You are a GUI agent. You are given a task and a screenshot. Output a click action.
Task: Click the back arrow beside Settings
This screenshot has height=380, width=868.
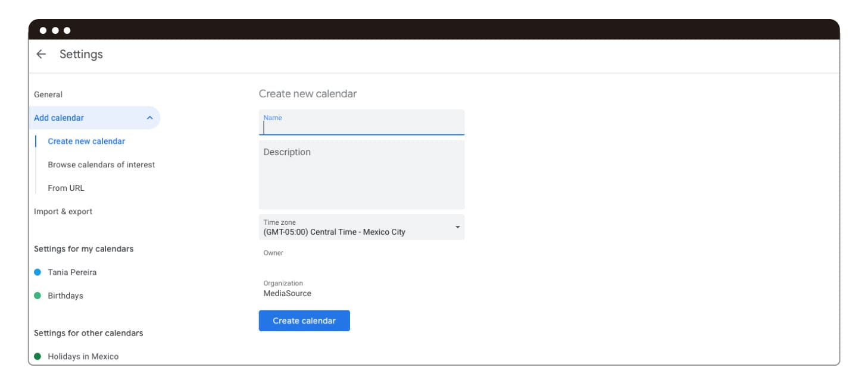tap(41, 54)
